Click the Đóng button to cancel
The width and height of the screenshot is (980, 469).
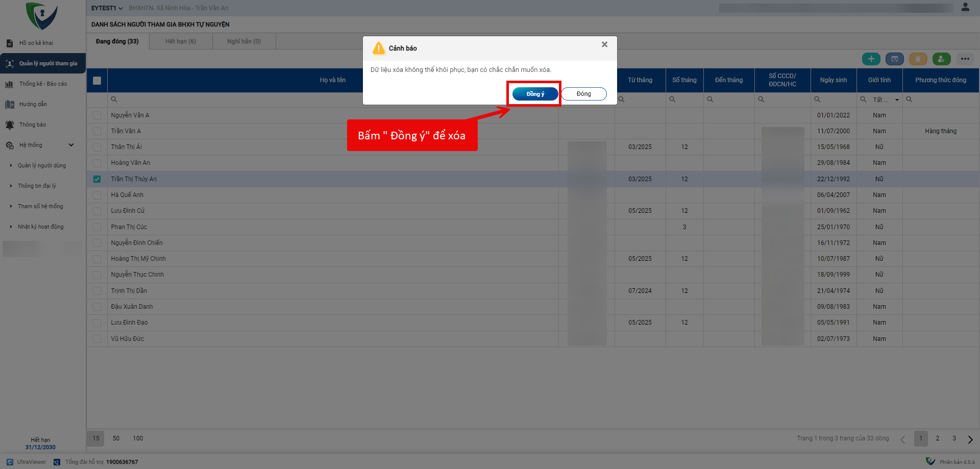tap(583, 94)
